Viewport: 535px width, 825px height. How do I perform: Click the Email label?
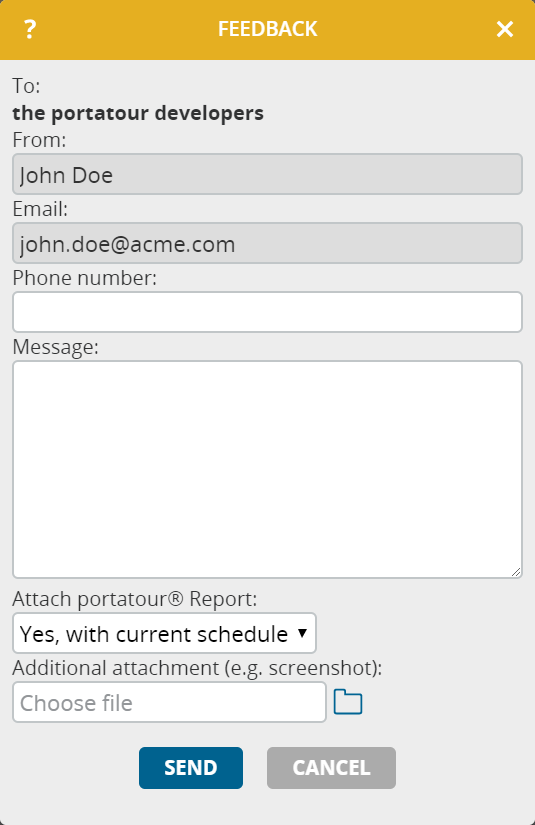[x=40, y=209]
